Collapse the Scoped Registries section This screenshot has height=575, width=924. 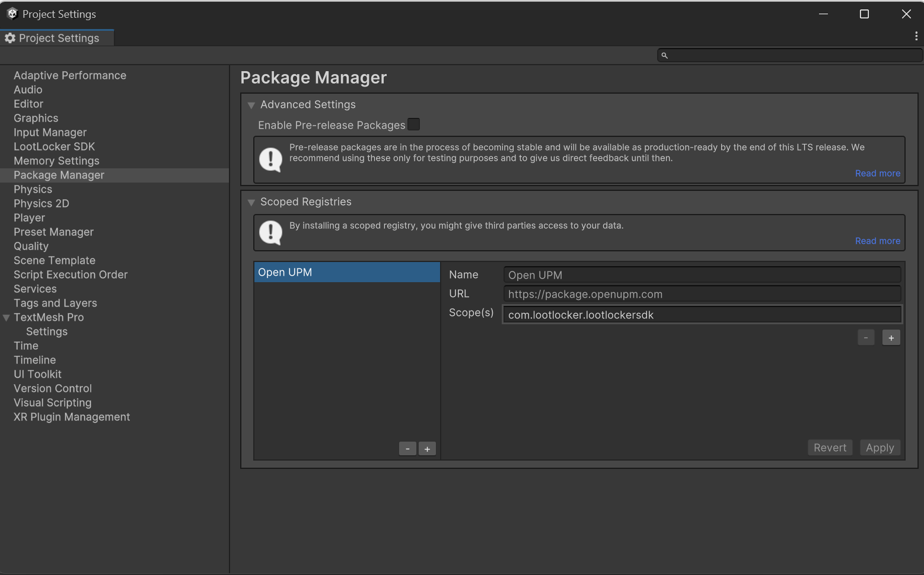pos(251,202)
